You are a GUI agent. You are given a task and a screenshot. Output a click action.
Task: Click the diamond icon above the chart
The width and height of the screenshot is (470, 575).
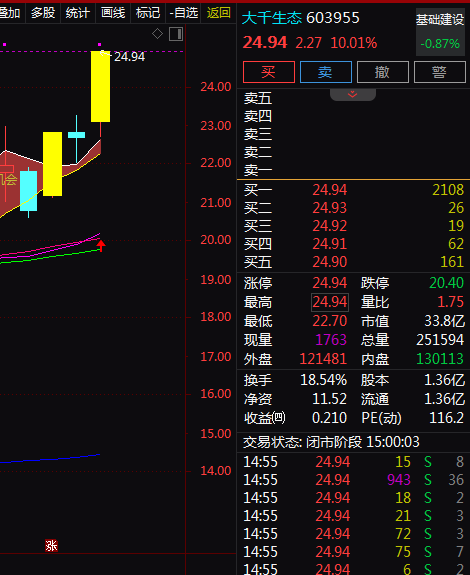[157, 34]
